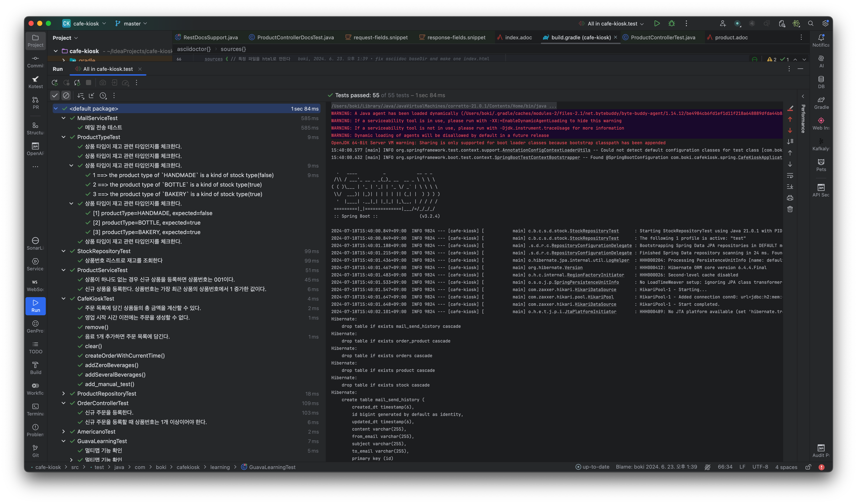Open the SonarLint panel icon

pyautogui.click(x=35, y=244)
